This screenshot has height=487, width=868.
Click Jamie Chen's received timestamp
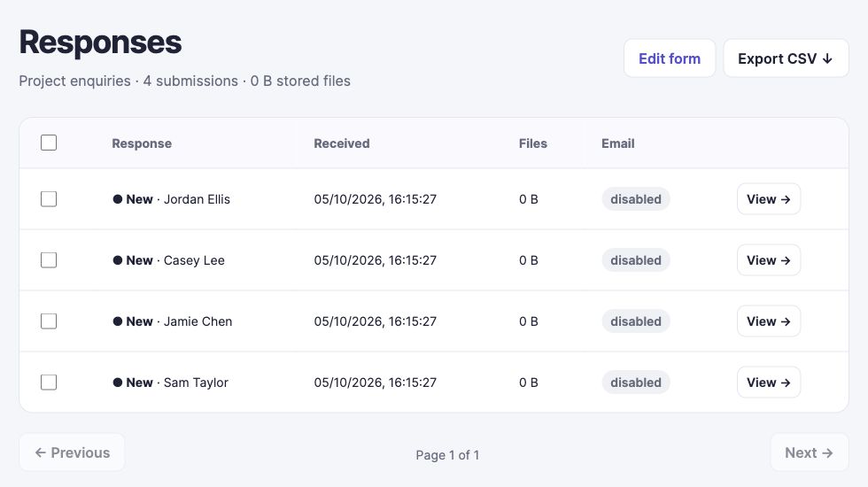pos(376,321)
